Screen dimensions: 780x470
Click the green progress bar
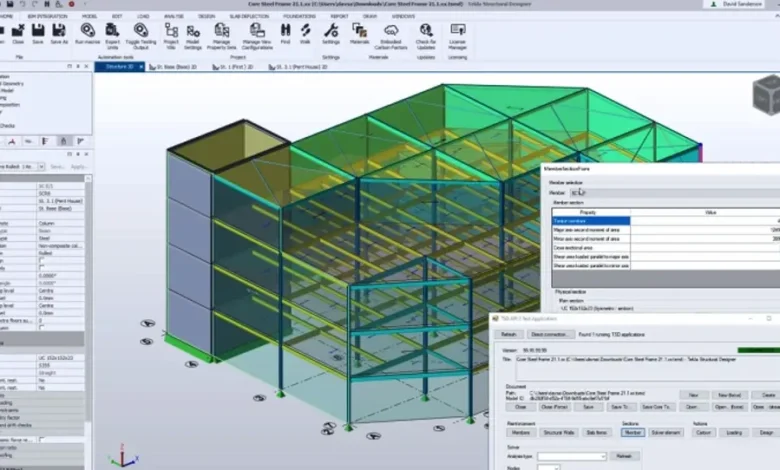pyautogui.click(x=759, y=350)
